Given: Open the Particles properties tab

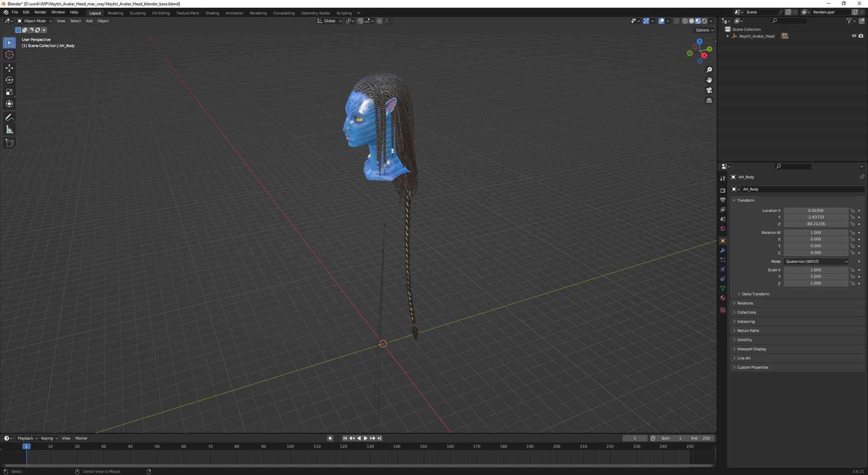Looking at the screenshot, I should click(x=722, y=260).
